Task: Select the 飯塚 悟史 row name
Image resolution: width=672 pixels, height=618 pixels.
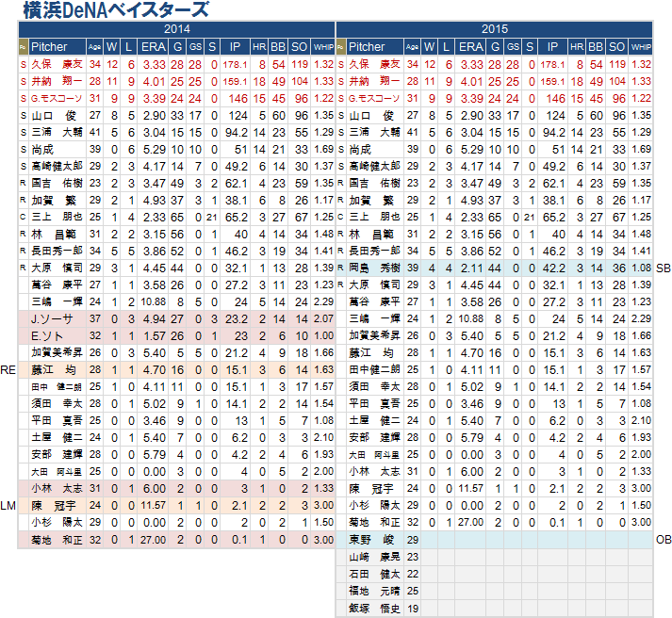Action: 374,609
